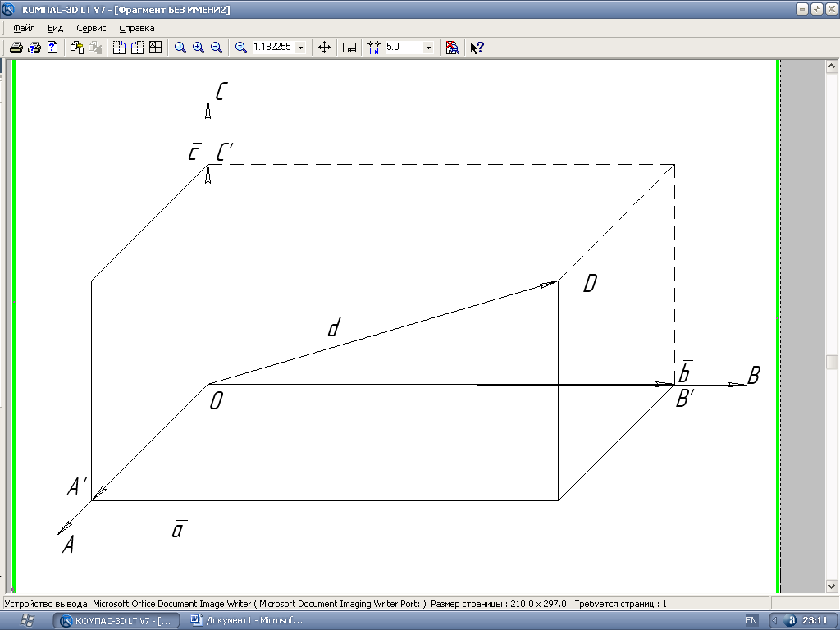Select the pan move arrows tool
The height and width of the screenshot is (630, 840).
click(324, 48)
